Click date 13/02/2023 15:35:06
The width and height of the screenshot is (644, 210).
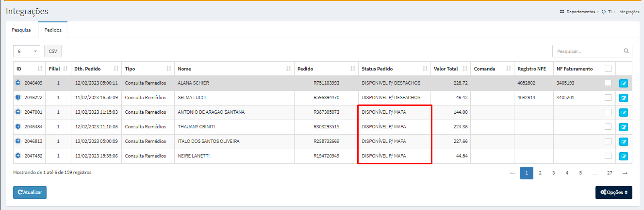[x=97, y=156]
